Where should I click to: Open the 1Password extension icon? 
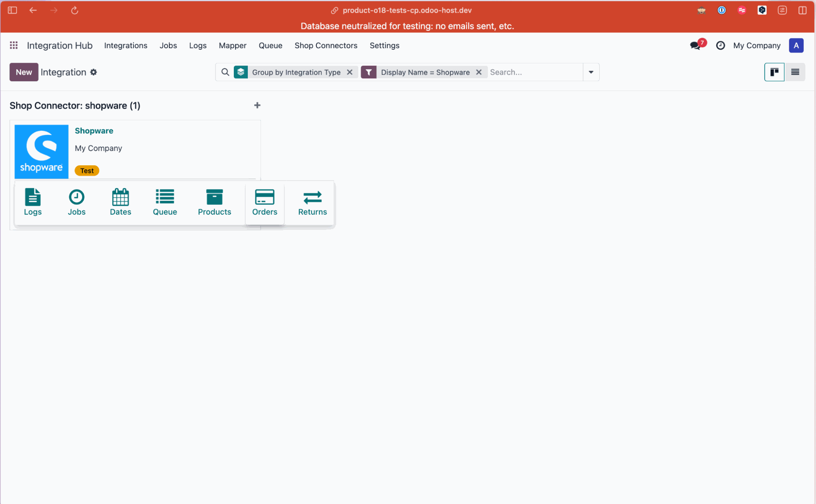722,10
